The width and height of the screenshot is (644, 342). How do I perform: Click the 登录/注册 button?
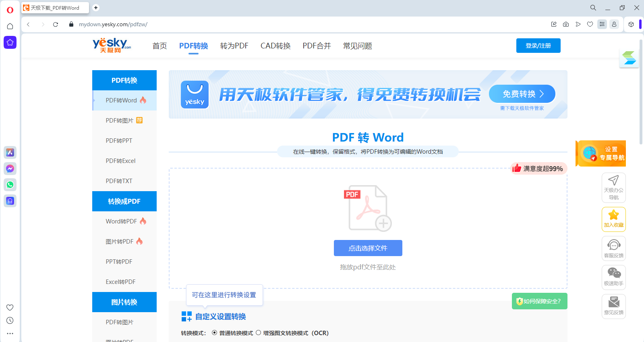click(538, 46)
